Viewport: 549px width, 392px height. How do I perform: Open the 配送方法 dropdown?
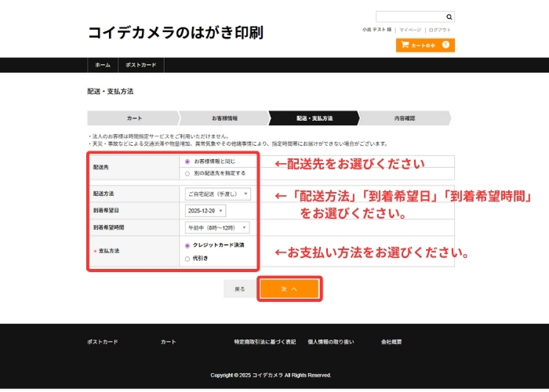217,194
